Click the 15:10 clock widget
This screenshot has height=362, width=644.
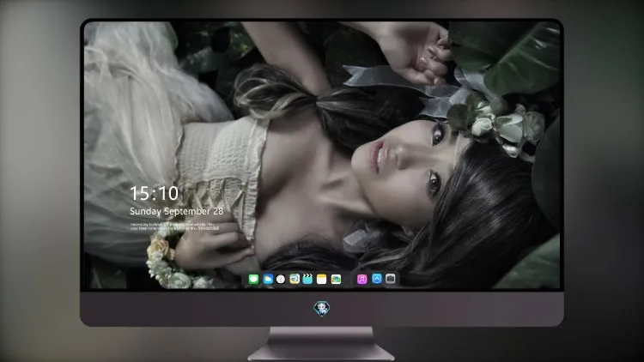[x=154, y=193]
